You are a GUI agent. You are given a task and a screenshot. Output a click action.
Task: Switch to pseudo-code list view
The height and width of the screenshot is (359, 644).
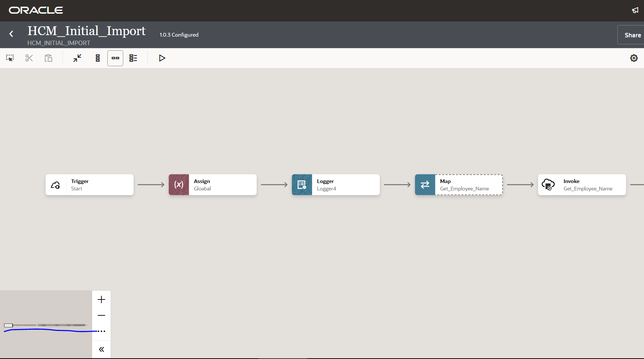coord(133,58)
